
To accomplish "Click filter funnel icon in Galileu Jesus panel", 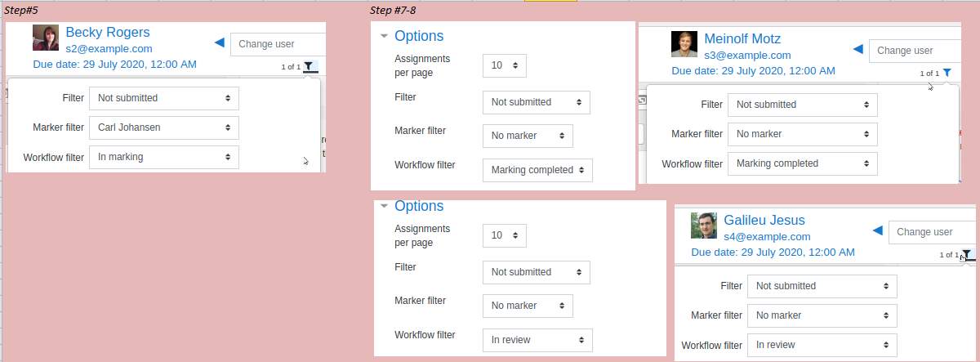I will [967, 255].
